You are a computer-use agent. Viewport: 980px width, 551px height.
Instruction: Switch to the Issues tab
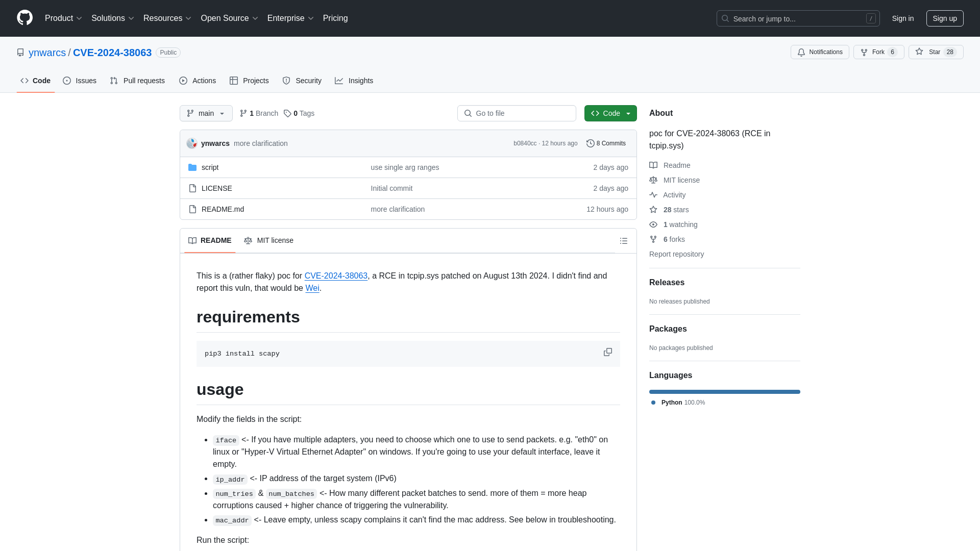(80, 81)
